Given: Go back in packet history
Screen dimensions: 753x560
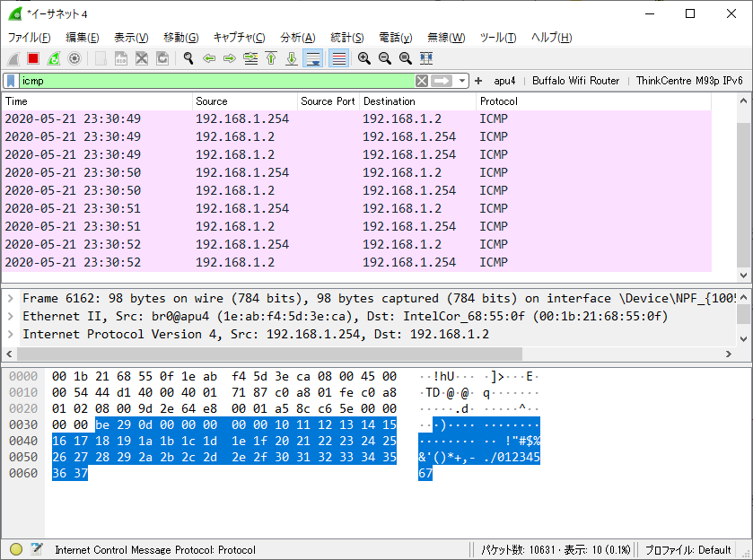Looking at the screenshot, I should point(209,58).
